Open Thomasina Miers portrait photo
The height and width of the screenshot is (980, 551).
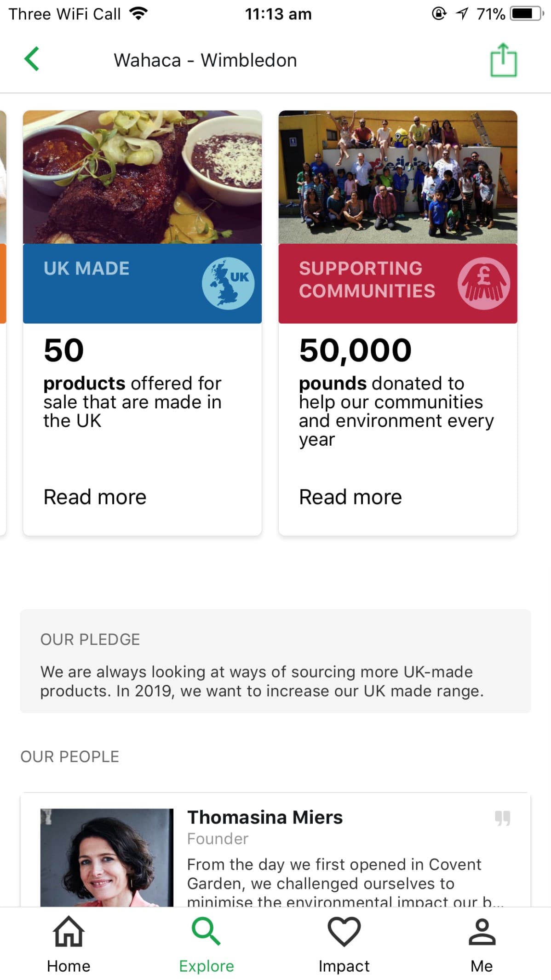(107, 857)
